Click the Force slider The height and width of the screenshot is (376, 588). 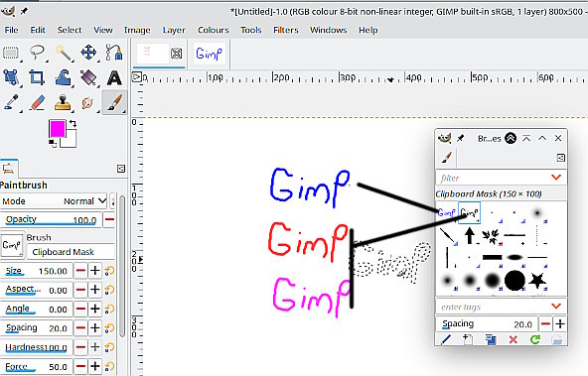(x=37, y=366)
